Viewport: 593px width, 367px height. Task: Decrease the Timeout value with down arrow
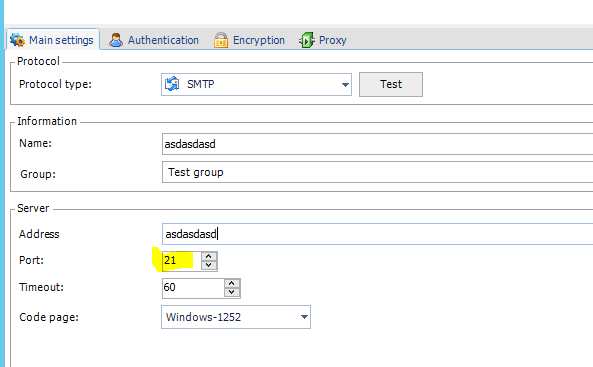pyautogui.click(x=232, y=292)
